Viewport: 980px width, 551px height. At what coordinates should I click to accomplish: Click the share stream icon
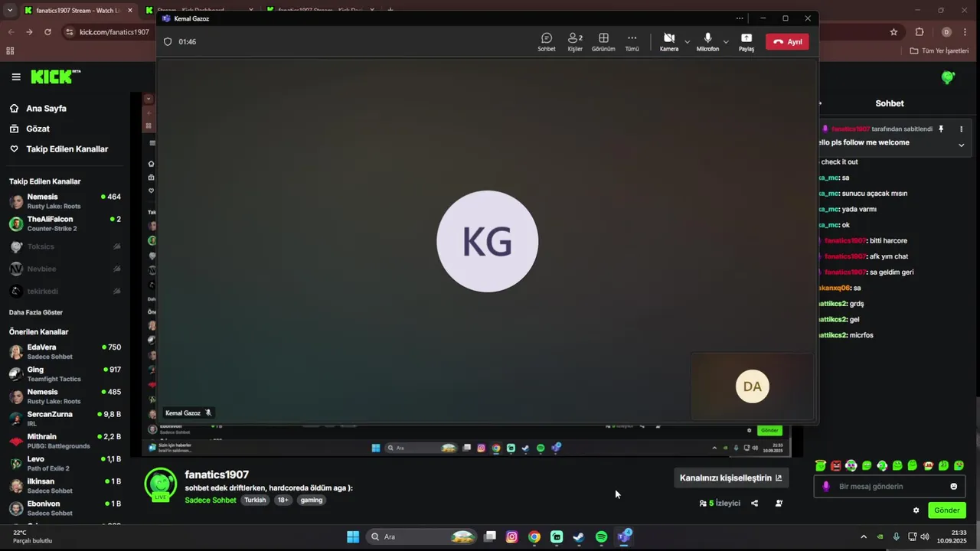755,503
